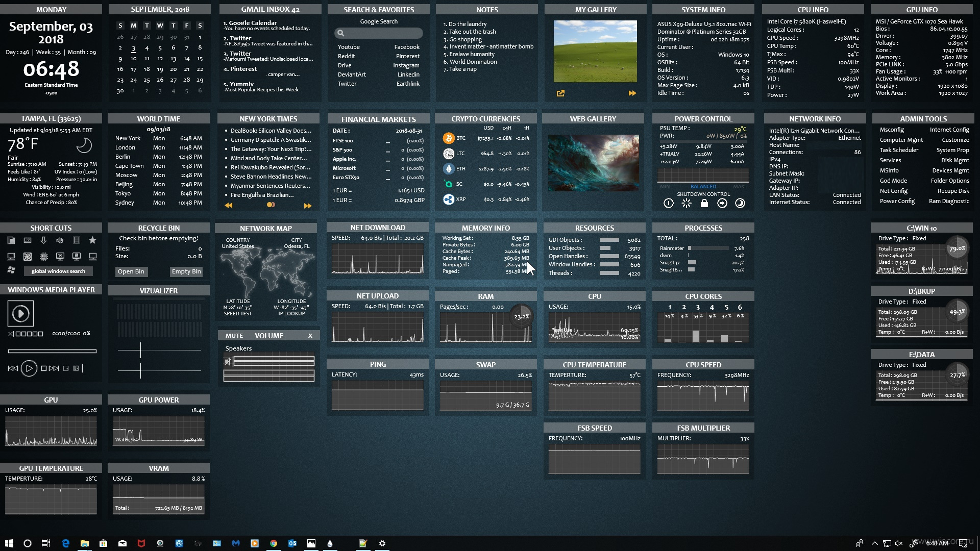
Task: Click the media player progress bar
Action: click(x=52, y=351)
